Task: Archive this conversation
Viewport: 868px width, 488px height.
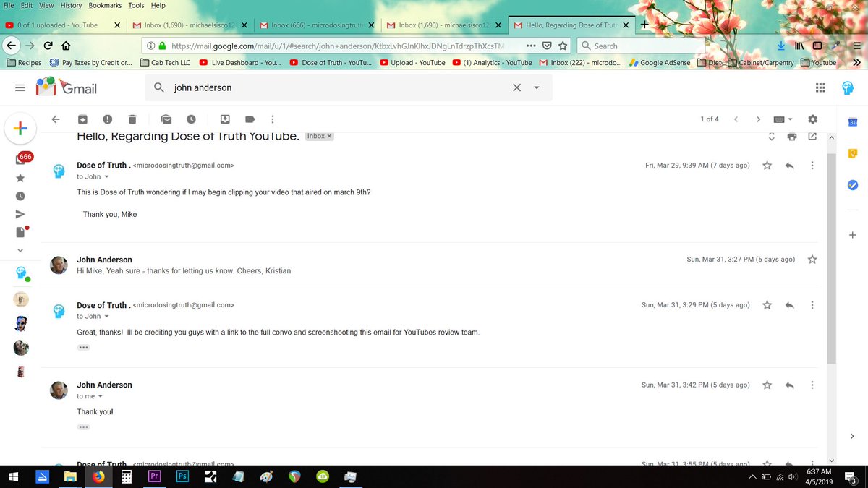Action: 82,119
